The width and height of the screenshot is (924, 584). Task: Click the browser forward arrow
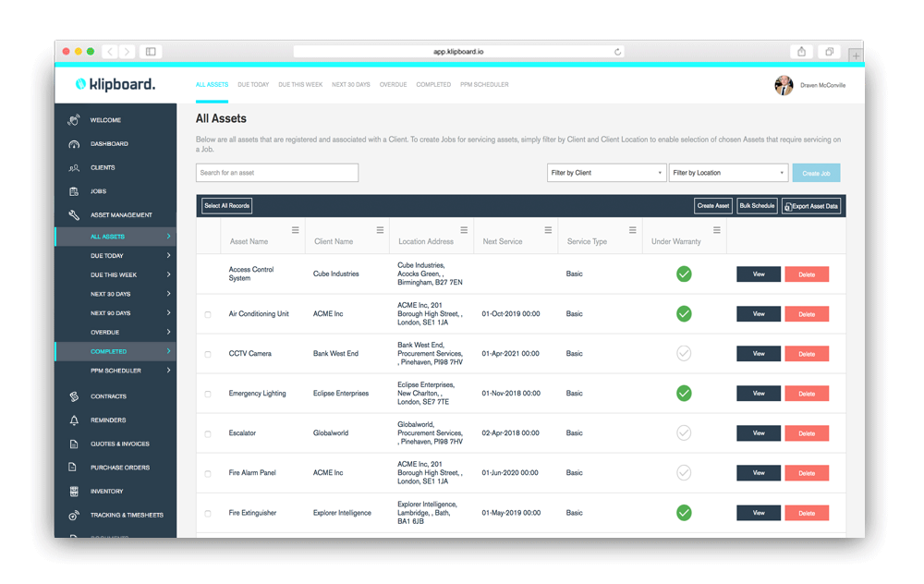click(x=127, y=52)
